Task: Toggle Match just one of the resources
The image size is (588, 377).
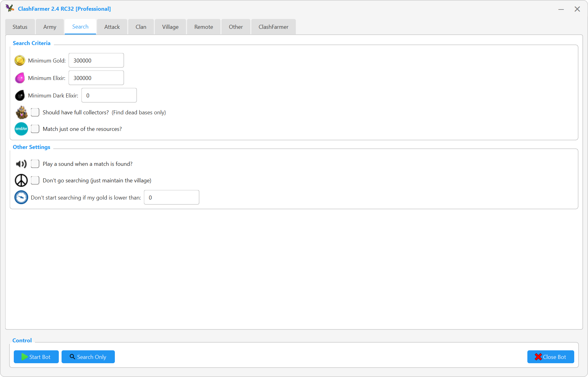Action: pos(35,129)
